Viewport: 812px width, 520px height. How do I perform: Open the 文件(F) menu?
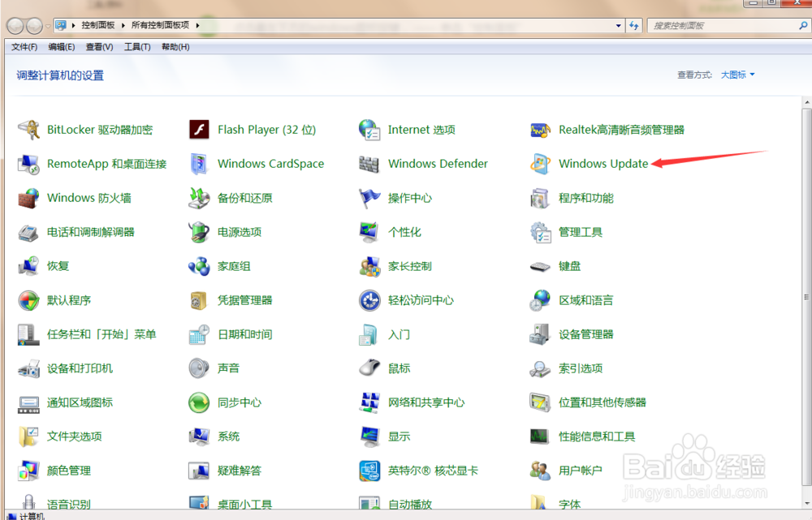[24, 47]
